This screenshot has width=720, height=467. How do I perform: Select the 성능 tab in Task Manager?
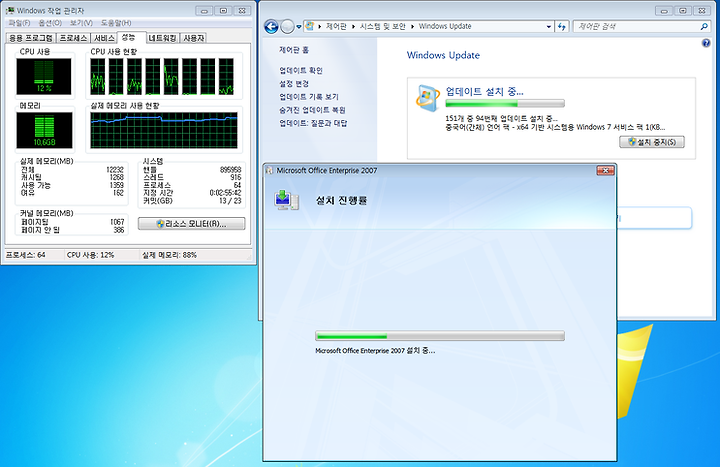[131, 37]
